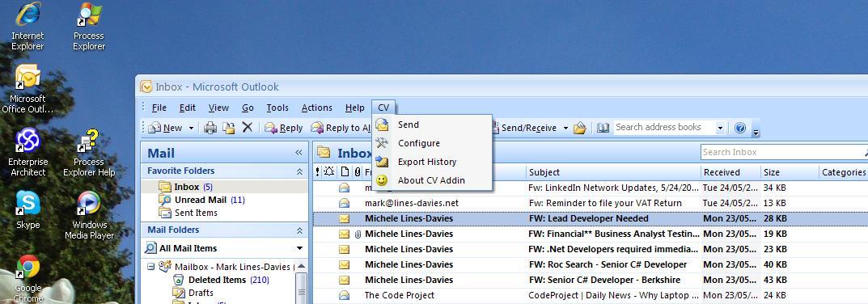
Task: Sort messages by the Subject column
Action: click(613, 171)
